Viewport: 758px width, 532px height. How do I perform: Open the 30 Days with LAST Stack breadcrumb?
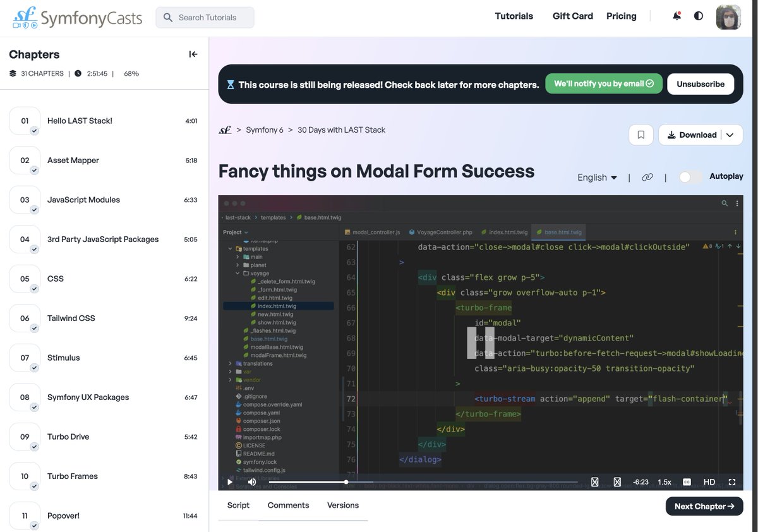[341, 130]
